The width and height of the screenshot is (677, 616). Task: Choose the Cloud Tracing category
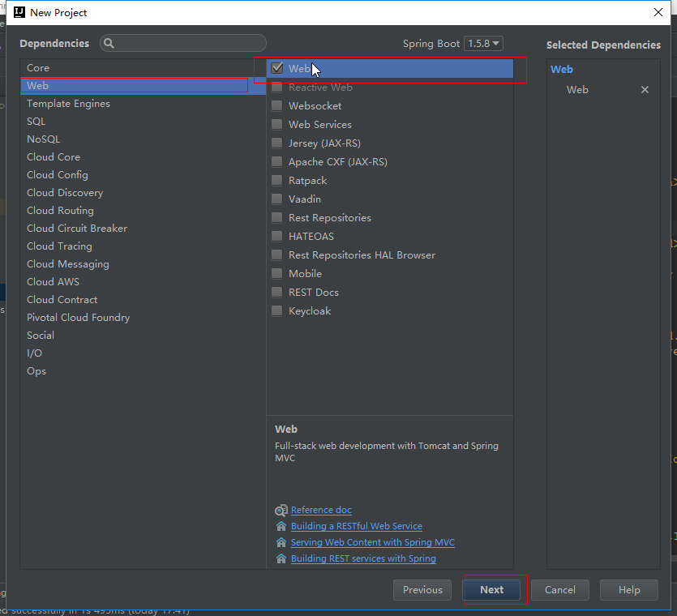pos(143,246)
